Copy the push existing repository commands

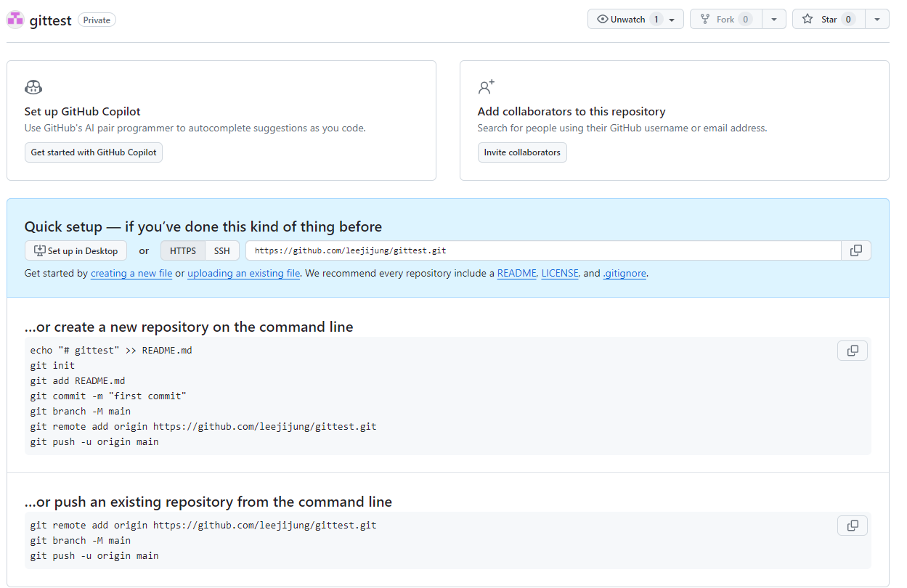click(x=853, y=525)
